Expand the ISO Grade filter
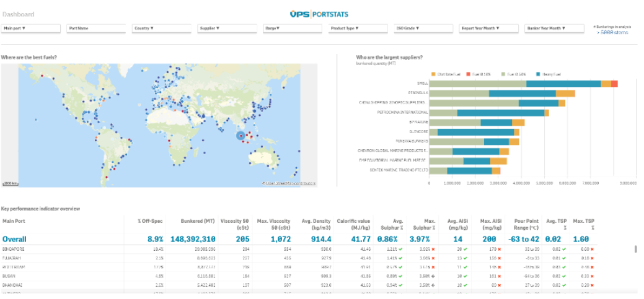644x299 pixels. click(x=423, y=28)
